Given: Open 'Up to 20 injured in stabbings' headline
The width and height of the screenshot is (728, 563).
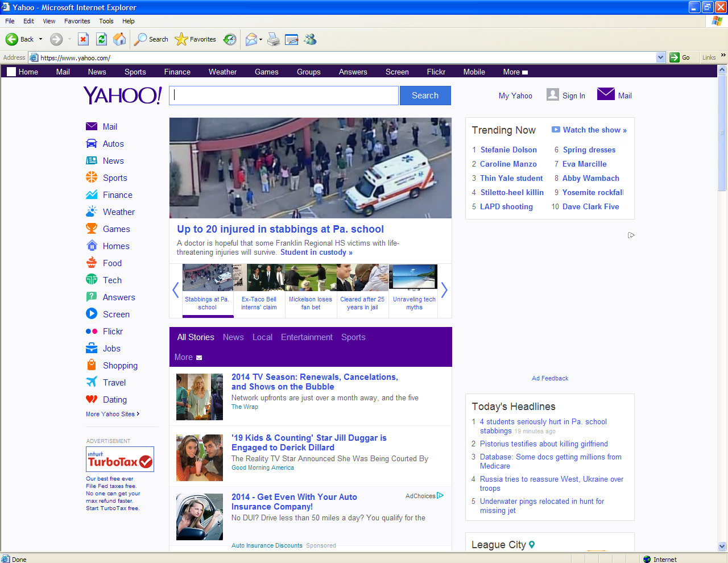Looking at the screenshot, I should point(280,229).
